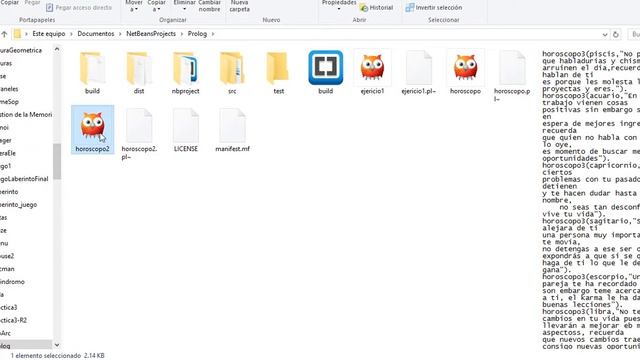The width and height of the screenshot is (640, 360).
Task: Click Invertir selección in the ribbon
Action: (x=433, y=8)
